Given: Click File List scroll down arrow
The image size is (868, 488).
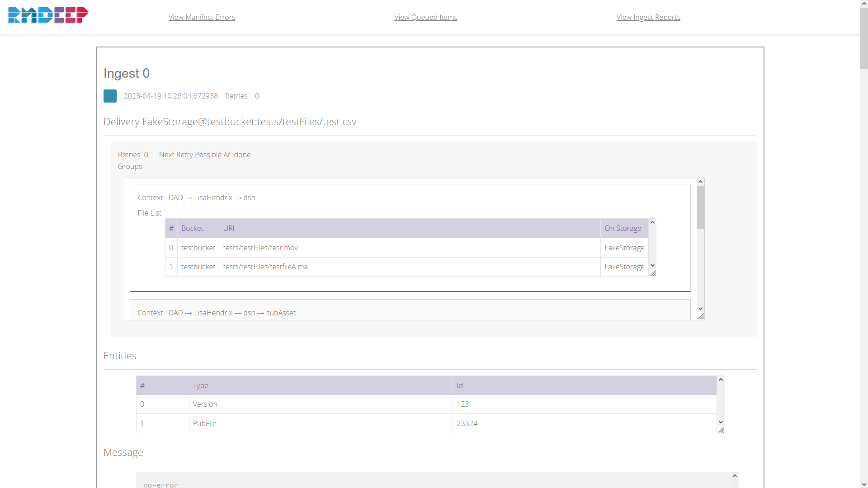Looking at the screenshot, I should click(x=652, y=265).
